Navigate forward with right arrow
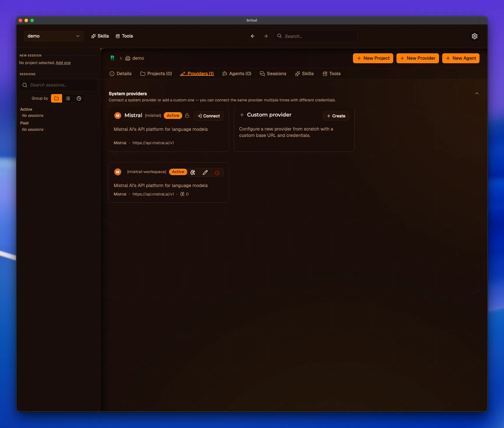Viewport: 504px width, 428px height. point(266,36)
